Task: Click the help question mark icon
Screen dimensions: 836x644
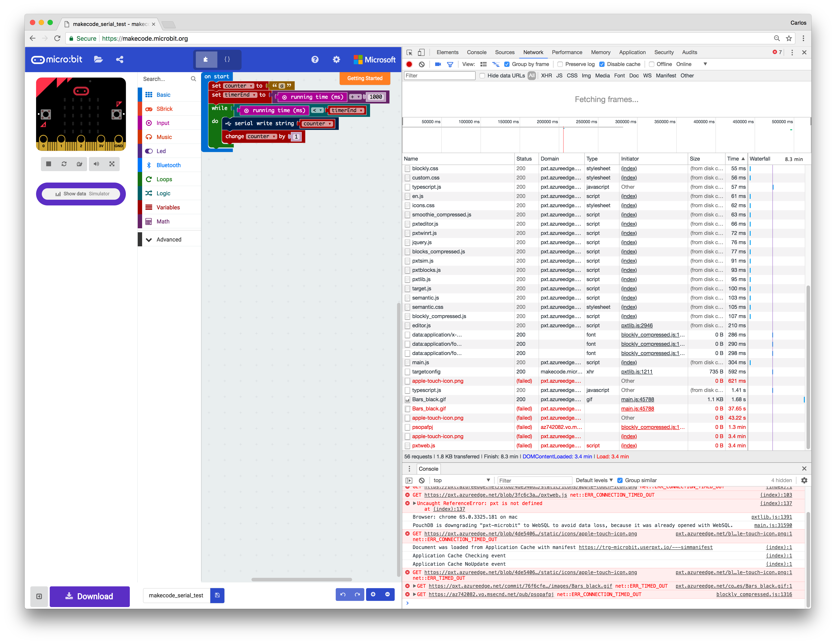Action: [x=315, y=59]
